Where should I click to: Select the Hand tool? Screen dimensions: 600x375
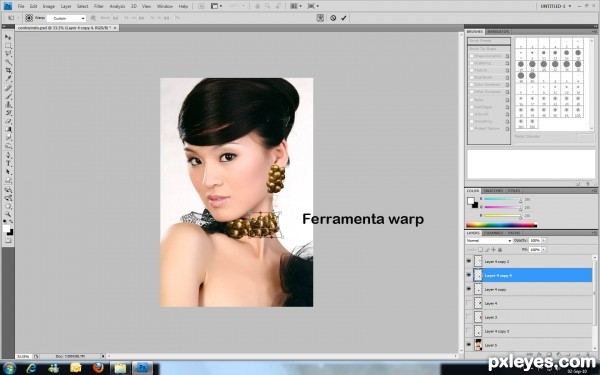point(8,206)
